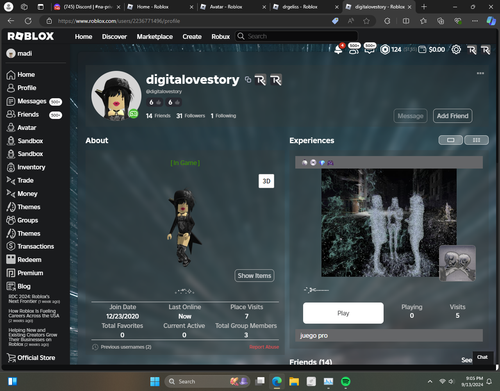Open madi account in sidebar
Image resolution: width=500 pixels, height=391 pixels.
[x=19, y=53]
